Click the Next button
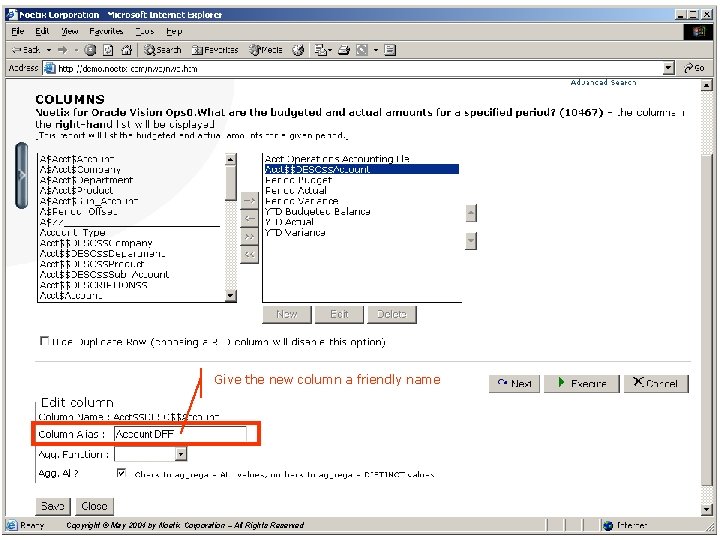Image resolution: width=720 pixels, height=540 pixels. [514, 383]
